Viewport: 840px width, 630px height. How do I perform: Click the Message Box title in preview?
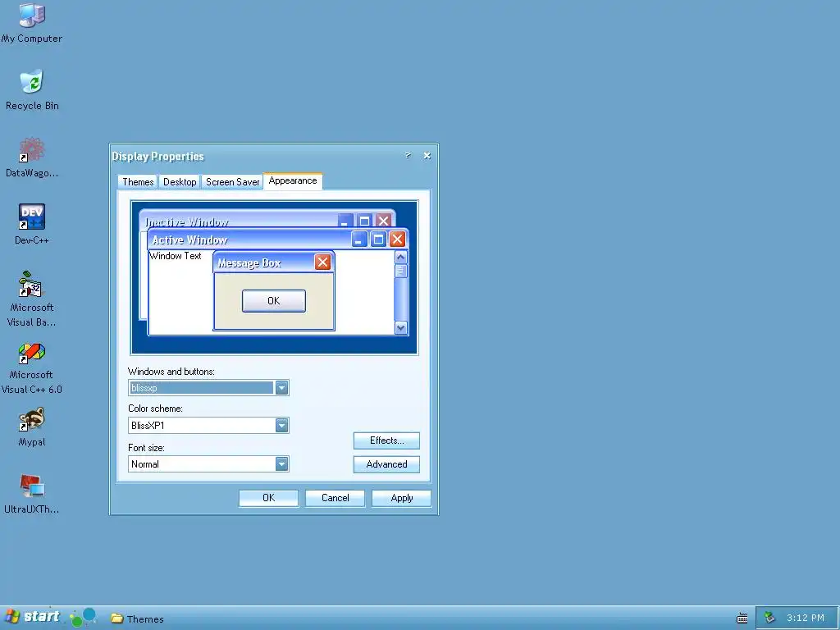click(249, 263)
